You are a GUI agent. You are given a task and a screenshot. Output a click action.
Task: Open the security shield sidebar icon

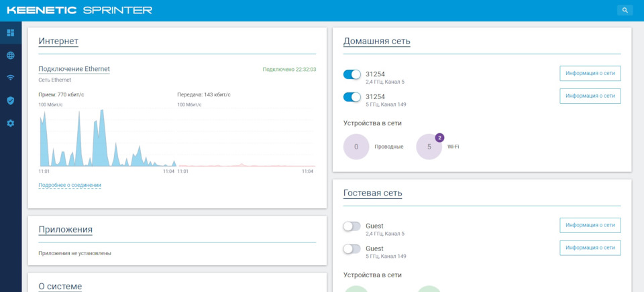pyautogui.click(x=11, y=100)
